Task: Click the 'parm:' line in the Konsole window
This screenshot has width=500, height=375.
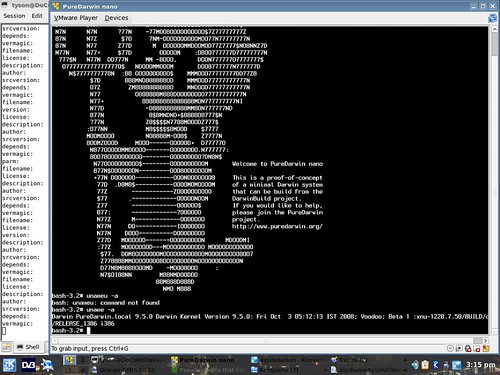Action: coord(11,161)
